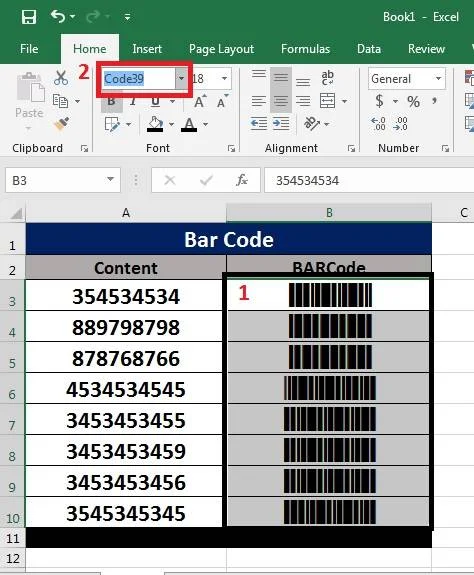
Task: Click Merge & Center icon
Action: 327,101
